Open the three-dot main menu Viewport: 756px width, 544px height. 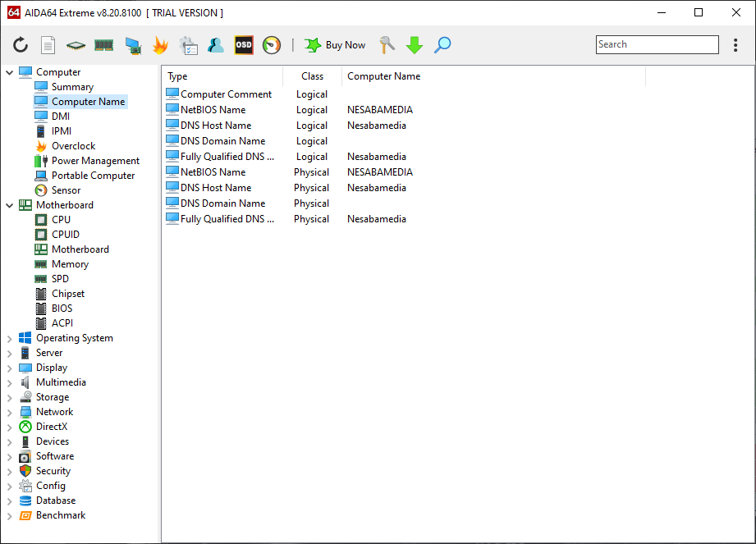tap(735, 45)
